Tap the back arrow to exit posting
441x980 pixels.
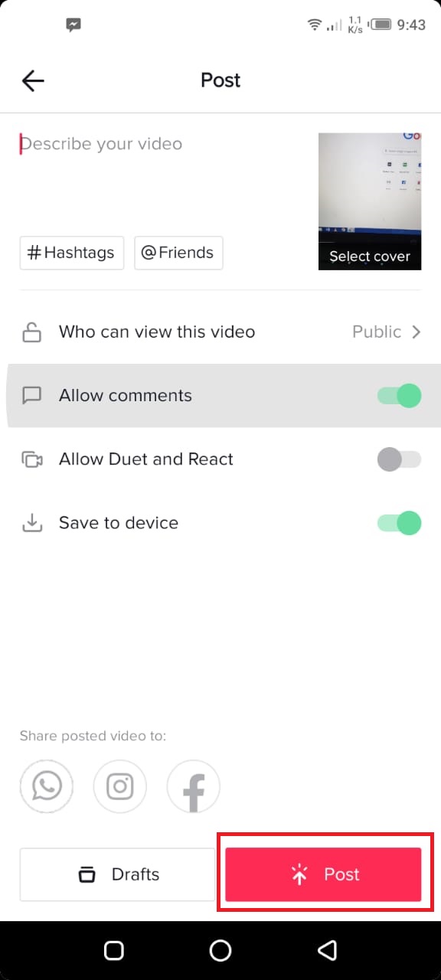(32, 80)
